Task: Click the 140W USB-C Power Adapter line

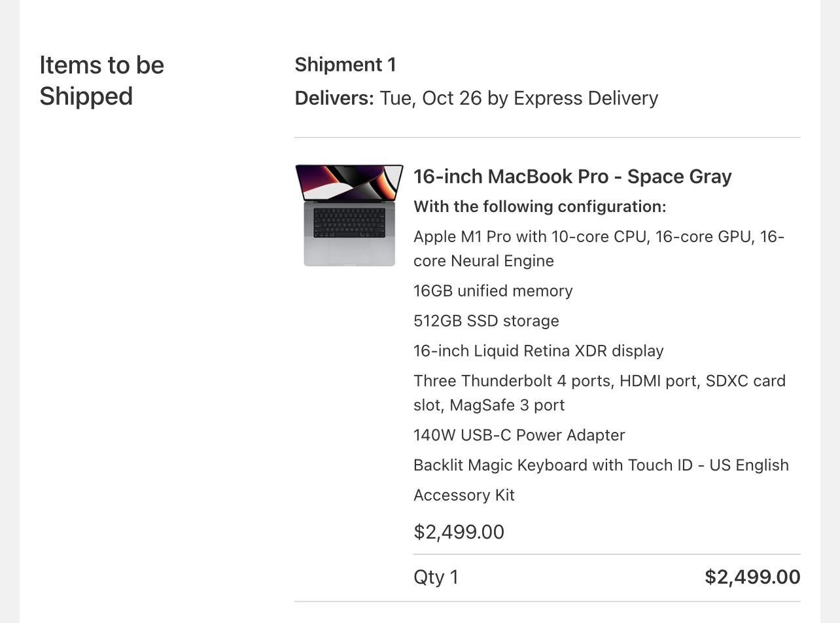Action: tap(519, 435)
